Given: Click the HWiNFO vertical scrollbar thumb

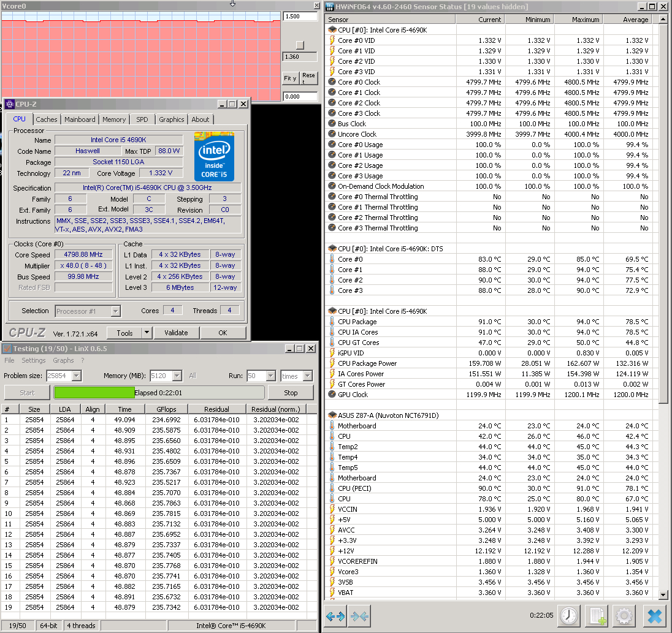Looking at the screenshot, I should coord(663,213).
